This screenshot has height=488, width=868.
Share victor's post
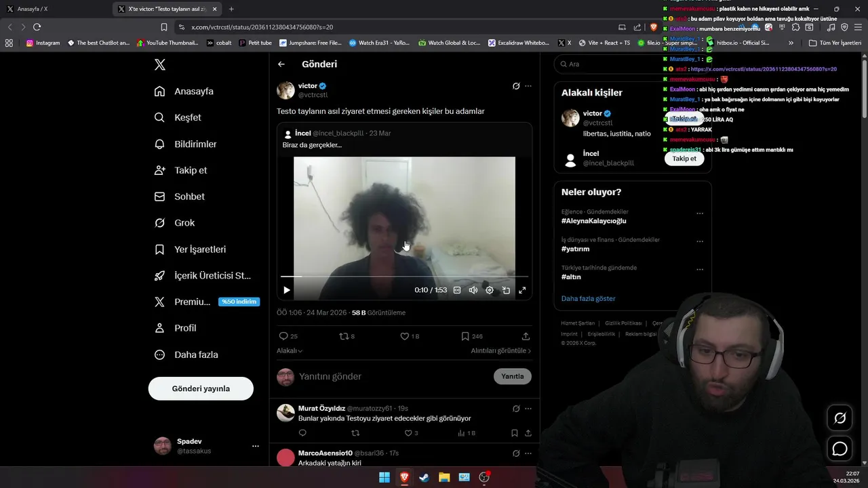tap(526, 336)
